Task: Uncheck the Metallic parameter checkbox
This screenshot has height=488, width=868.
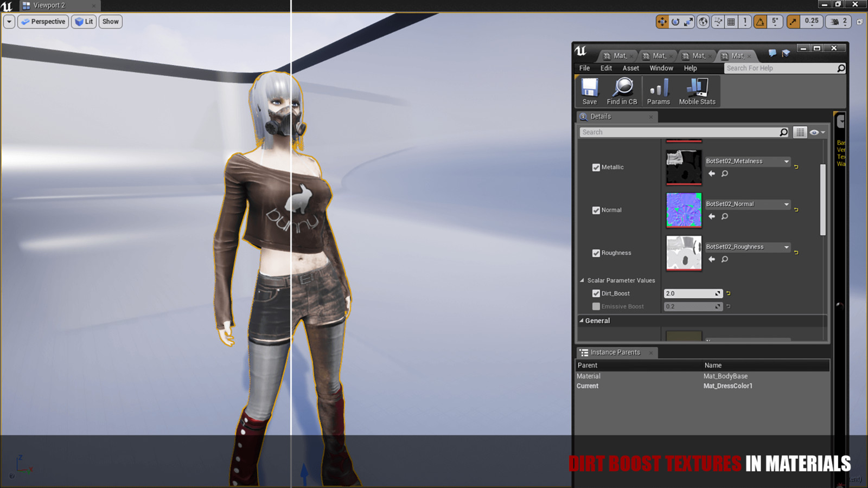Action: 596,168
